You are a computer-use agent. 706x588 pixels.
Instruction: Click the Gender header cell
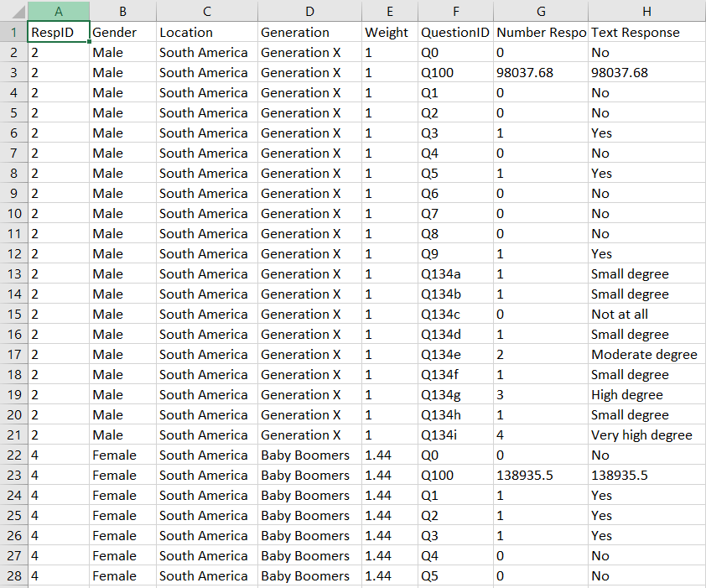pos(122,33)
